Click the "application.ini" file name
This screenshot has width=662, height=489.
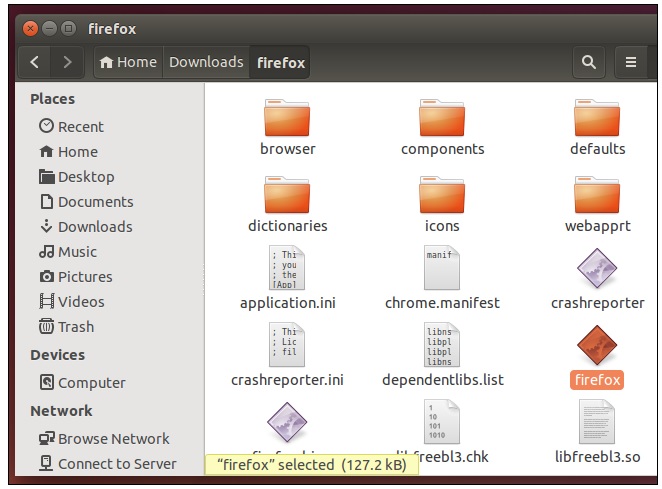(x=288, y=303)
